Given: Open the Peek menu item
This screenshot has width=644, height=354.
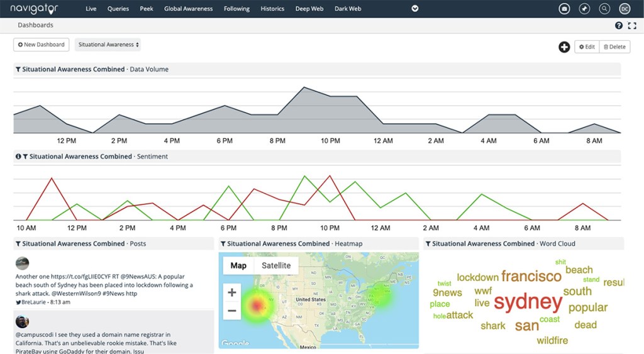Looking at the screenshot, I should pos(146,9).
